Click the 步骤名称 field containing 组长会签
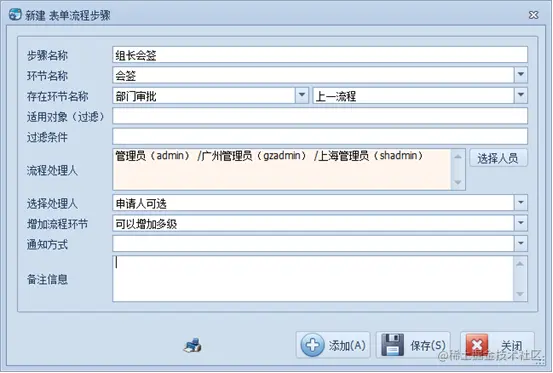The height and width of the screenshot is (373, 553). tap(320, 55)
